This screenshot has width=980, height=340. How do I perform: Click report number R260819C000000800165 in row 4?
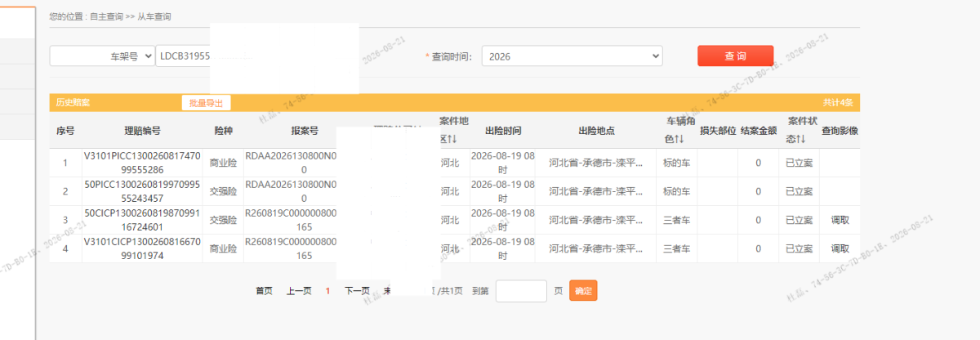[291, 248]
